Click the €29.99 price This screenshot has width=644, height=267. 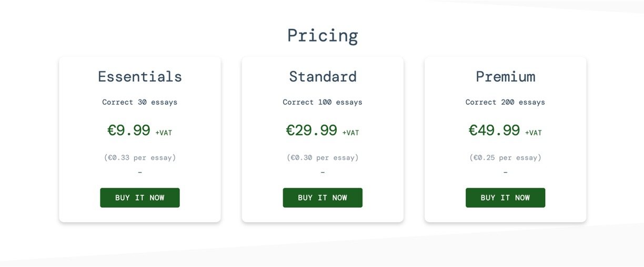point(311,130)
